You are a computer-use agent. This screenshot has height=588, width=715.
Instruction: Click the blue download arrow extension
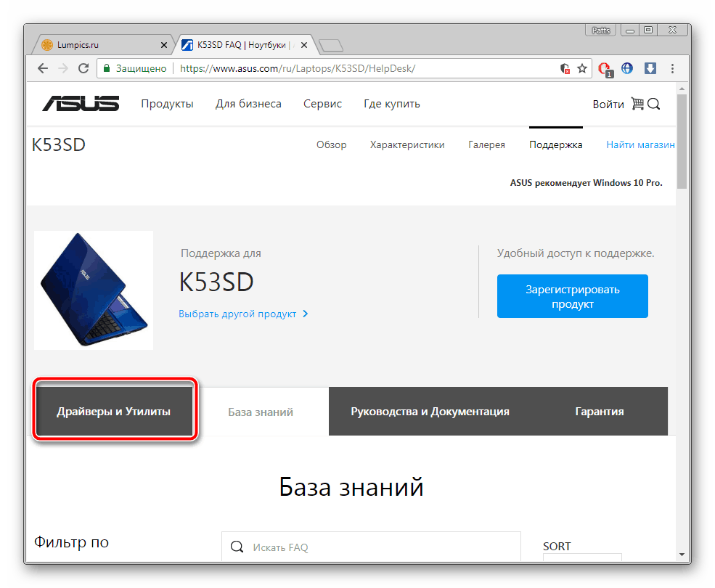[650, 68]
